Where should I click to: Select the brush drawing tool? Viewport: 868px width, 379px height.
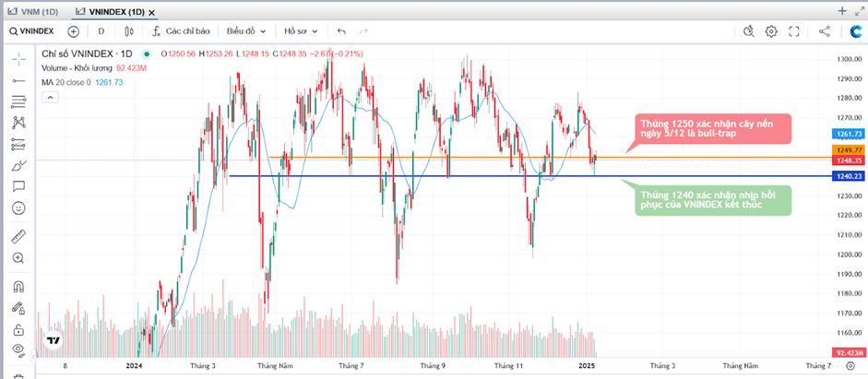tap(18, 165)
